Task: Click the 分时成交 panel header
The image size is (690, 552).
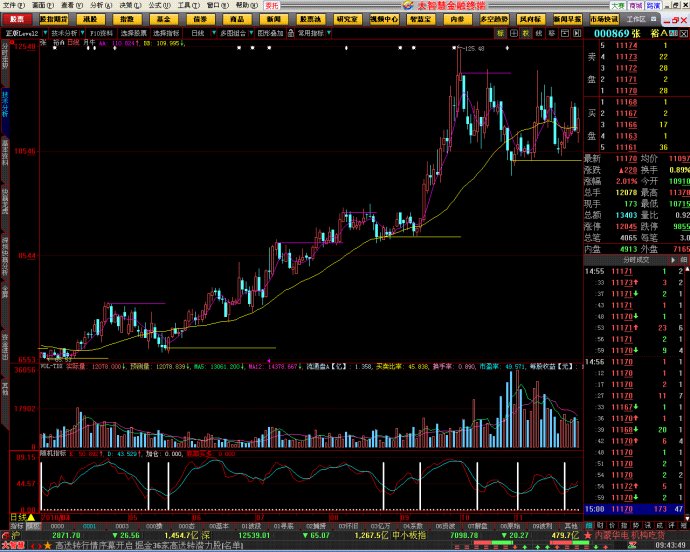Action: point(636,260)
